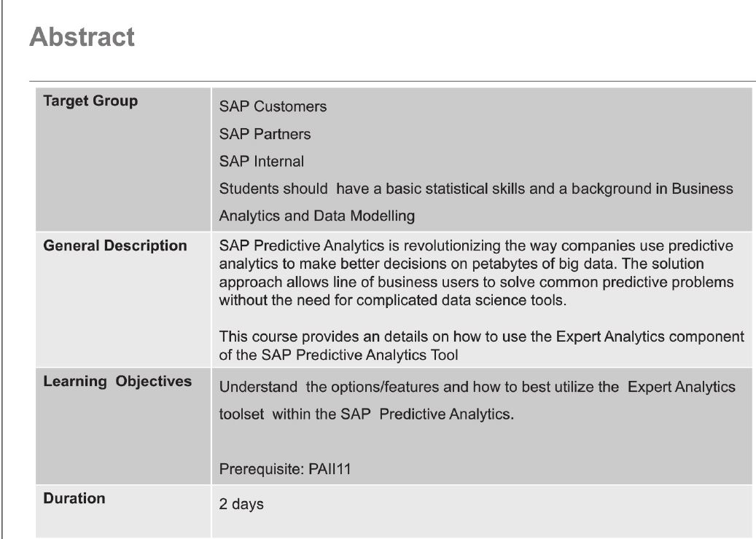Screen dimensions: 756x539
Task: Click the 2 days duration value
Action: point(241,504)
